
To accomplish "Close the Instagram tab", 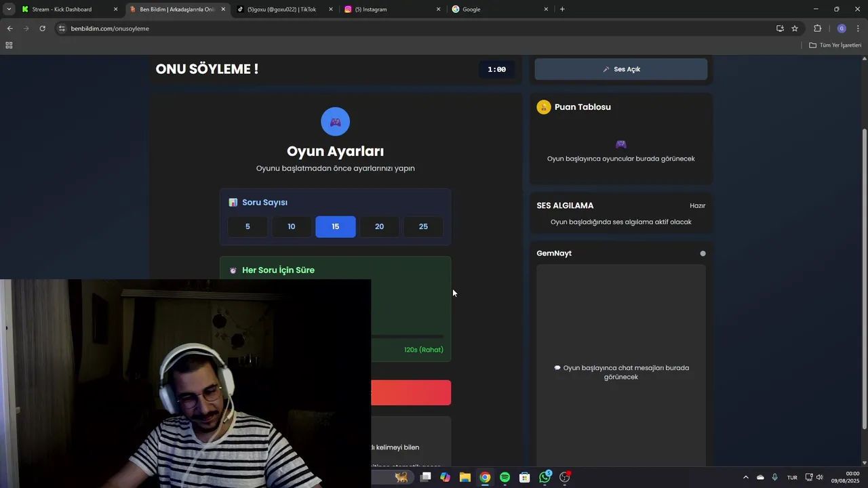I will [438, 9].
